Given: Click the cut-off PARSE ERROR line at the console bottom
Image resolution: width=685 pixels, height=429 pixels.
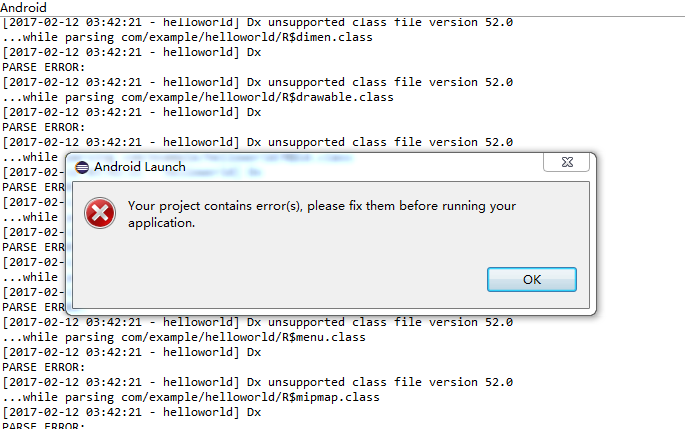Looking at the screenshot, I should (43, 425).
